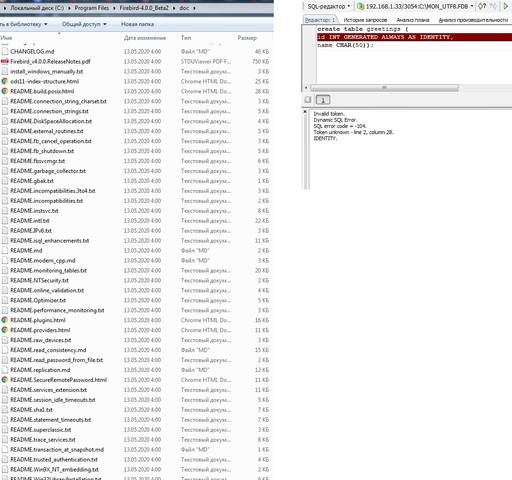Sort by Дата изменения column header
Image resolution: width=512 pixels, height=480 pixels.
(145, 38)
